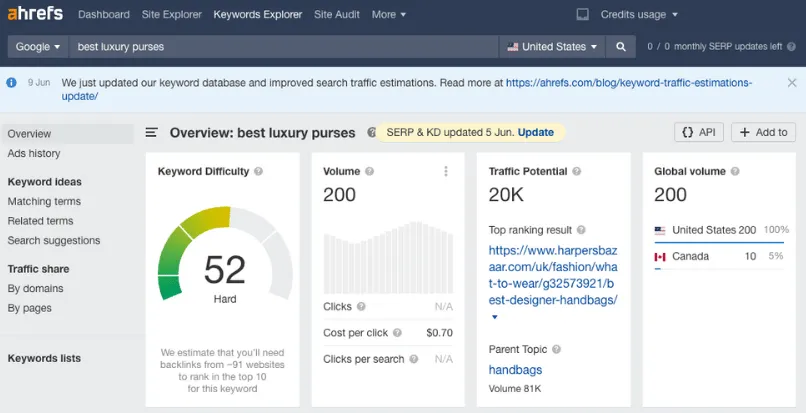The image size is (806, 413).
Task: Click help icon next to Traffic Potential
Action: click(x=577, y=171)
